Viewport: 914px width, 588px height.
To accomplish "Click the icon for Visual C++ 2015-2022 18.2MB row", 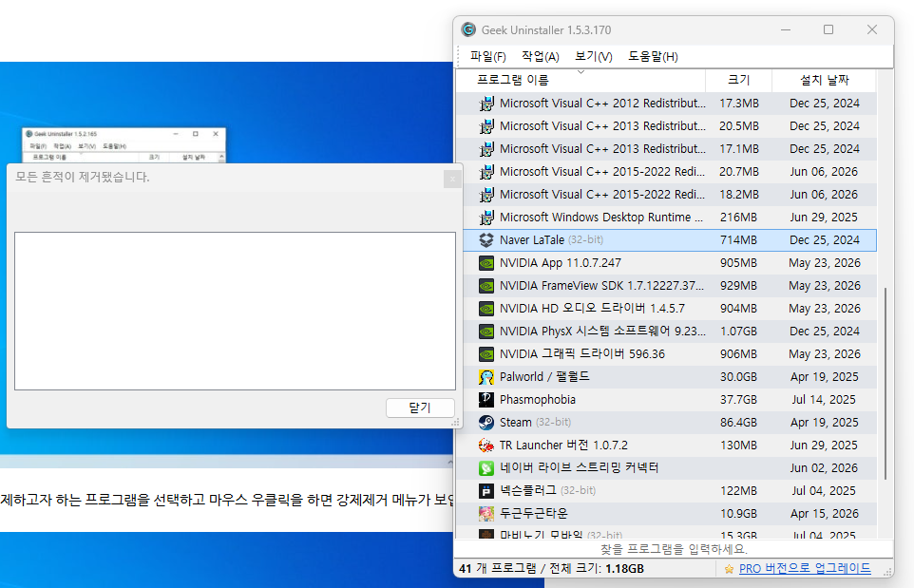I will pyautogui.click(x=486, y=195).
